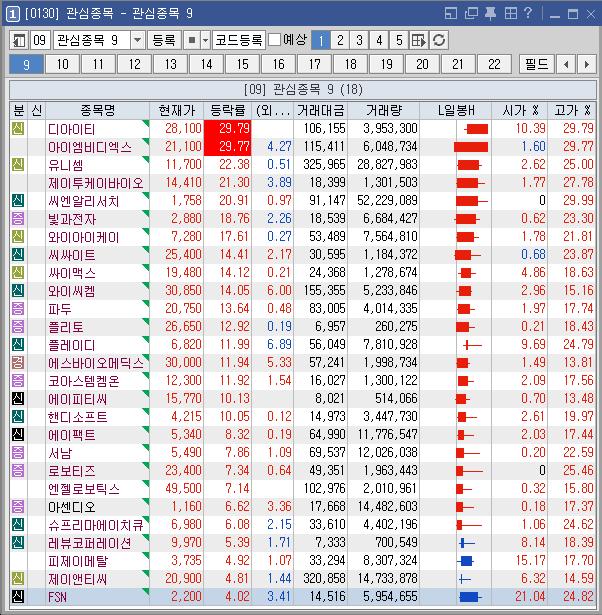
Task: Toggle the 예상 checkbox
Action: [x=275, y=40]
